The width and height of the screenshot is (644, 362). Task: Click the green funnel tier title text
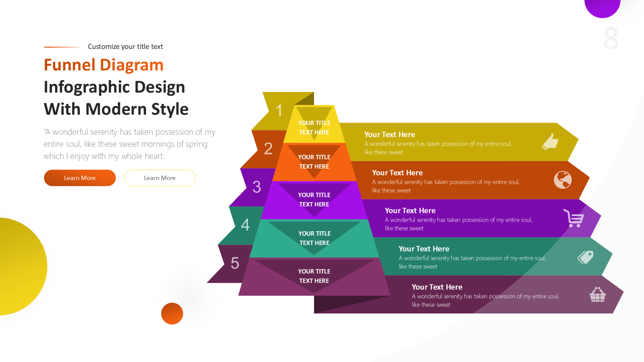pyautogui.click(x=314, y=238)
